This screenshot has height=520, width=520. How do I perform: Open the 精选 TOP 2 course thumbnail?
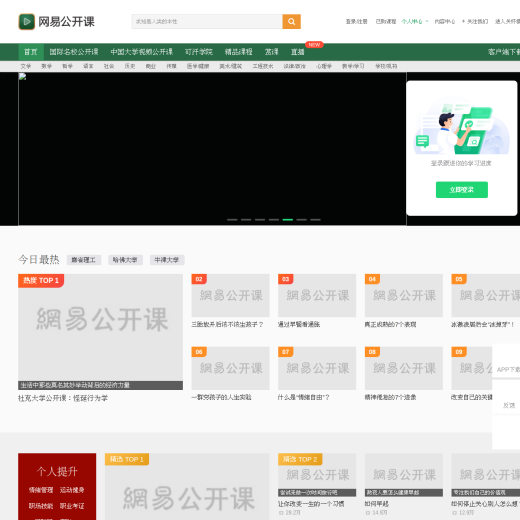(317, 475)
